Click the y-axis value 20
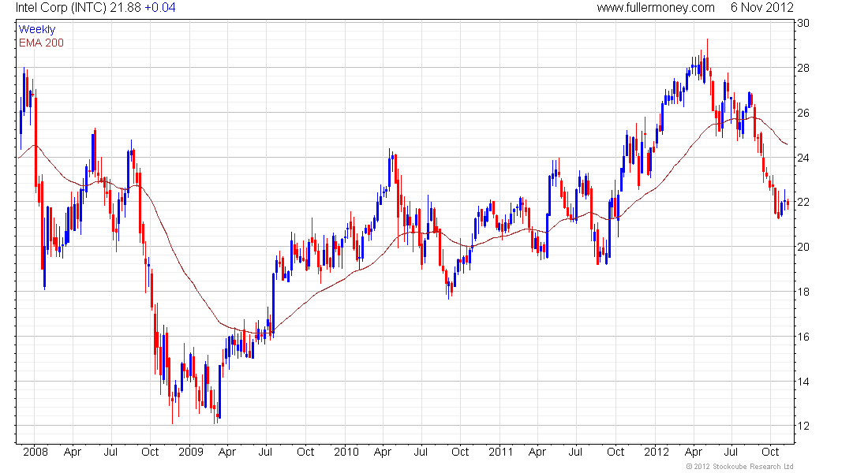 click(803, 247)
